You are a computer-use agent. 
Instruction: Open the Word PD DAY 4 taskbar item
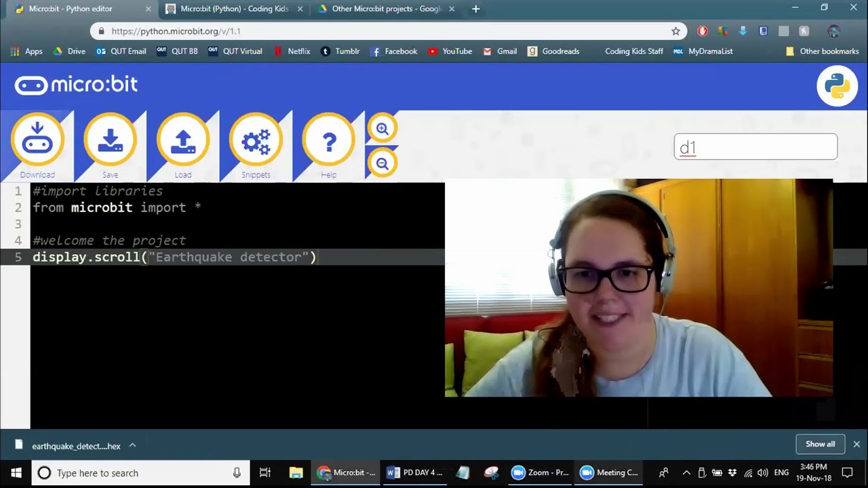414,472
